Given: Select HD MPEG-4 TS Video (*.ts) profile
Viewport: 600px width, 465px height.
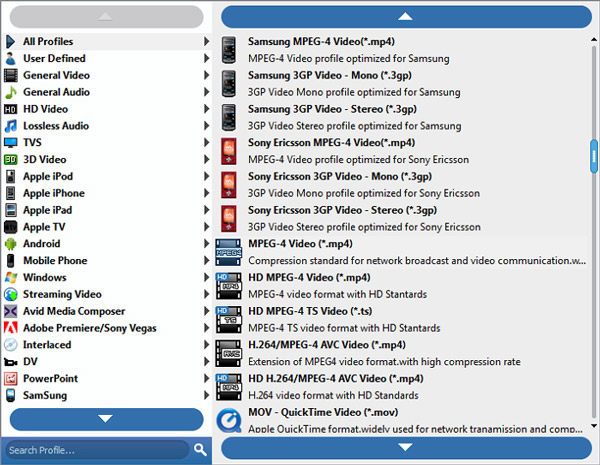Looking at the screenshot, I should point(402,319).
